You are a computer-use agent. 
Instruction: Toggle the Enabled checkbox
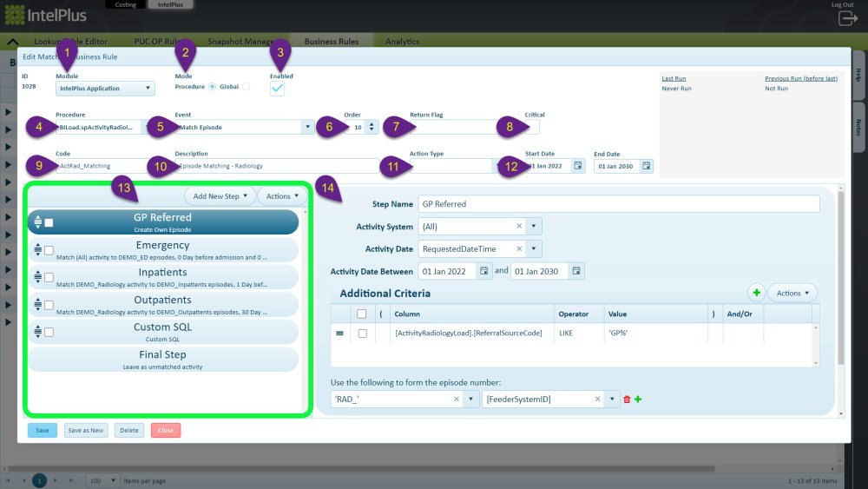(x=278, y=88)
